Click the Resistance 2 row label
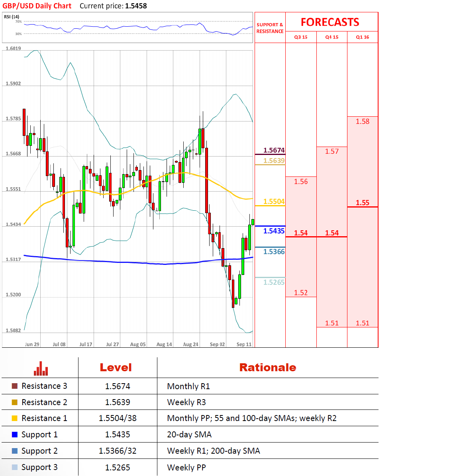 click(44, 402)
